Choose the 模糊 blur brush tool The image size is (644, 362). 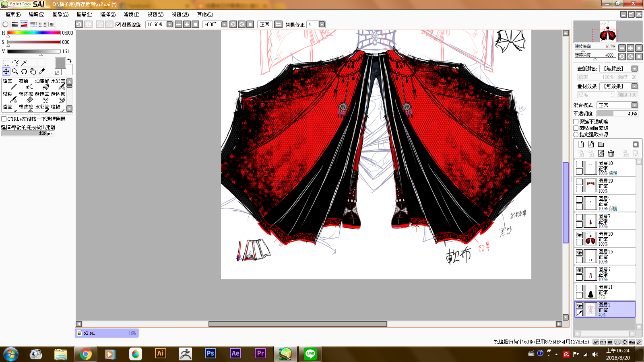click(10, 97)
